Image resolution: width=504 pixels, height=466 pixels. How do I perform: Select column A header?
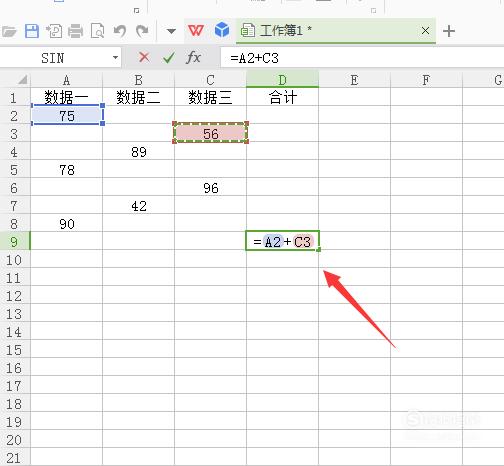point(66,80)
